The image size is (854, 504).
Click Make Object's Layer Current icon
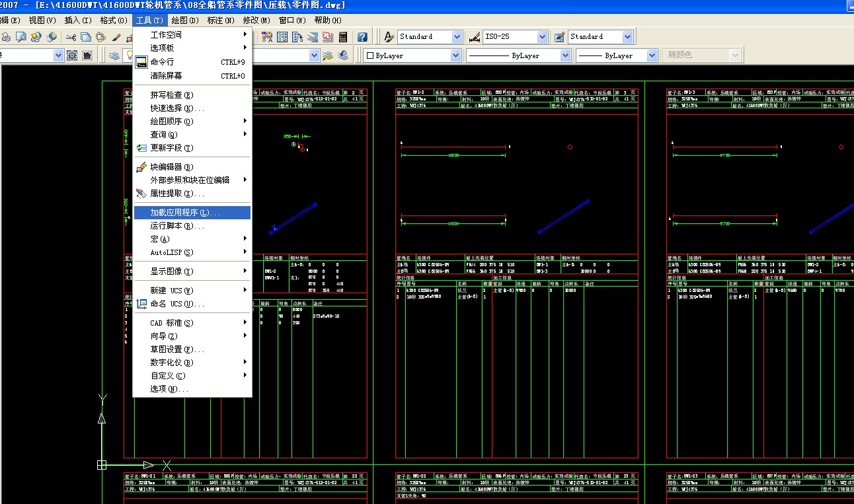(x=327, y=55)
